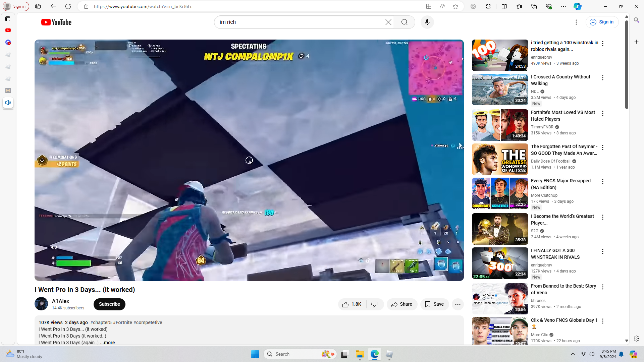Open the #Fortnite hashtag link

(x=122, y=322)
